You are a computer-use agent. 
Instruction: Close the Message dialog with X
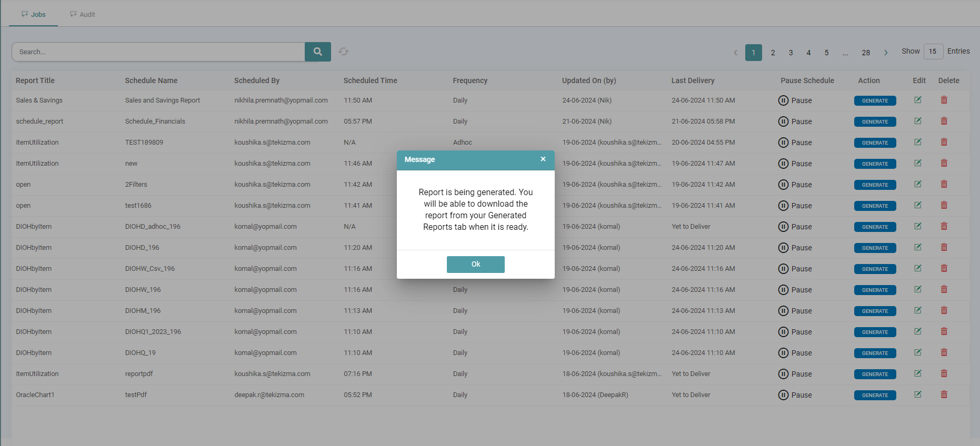543,159
